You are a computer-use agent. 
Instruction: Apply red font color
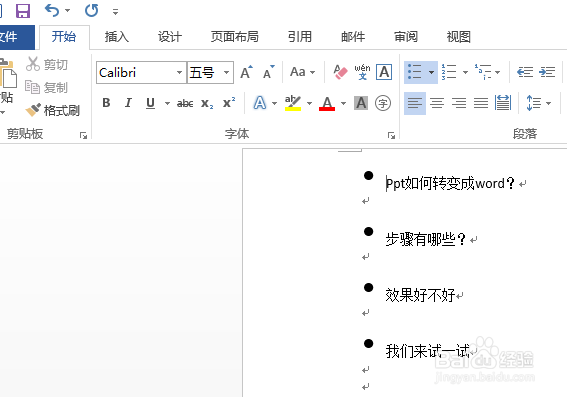[x=327, y=103]
